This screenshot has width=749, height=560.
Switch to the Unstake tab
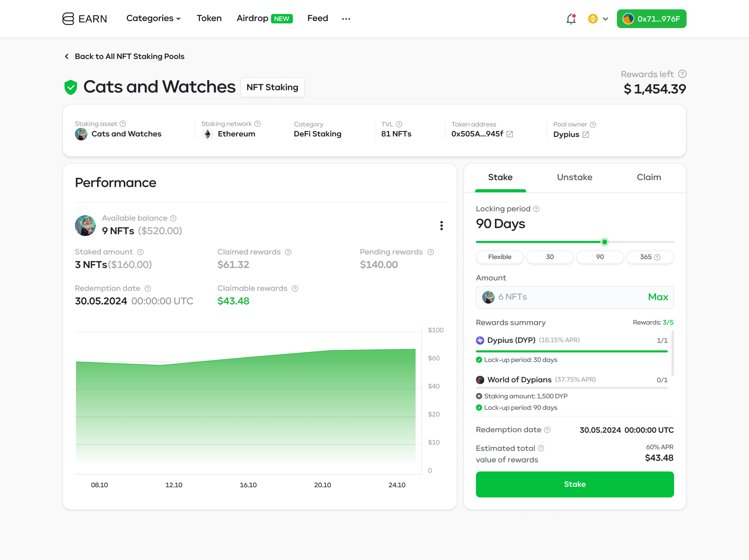[x=574, y=177]
